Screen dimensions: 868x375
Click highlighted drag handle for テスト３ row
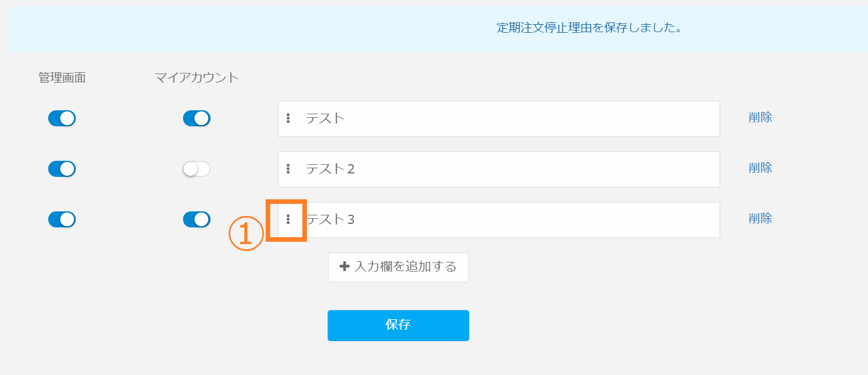point(288,219)
